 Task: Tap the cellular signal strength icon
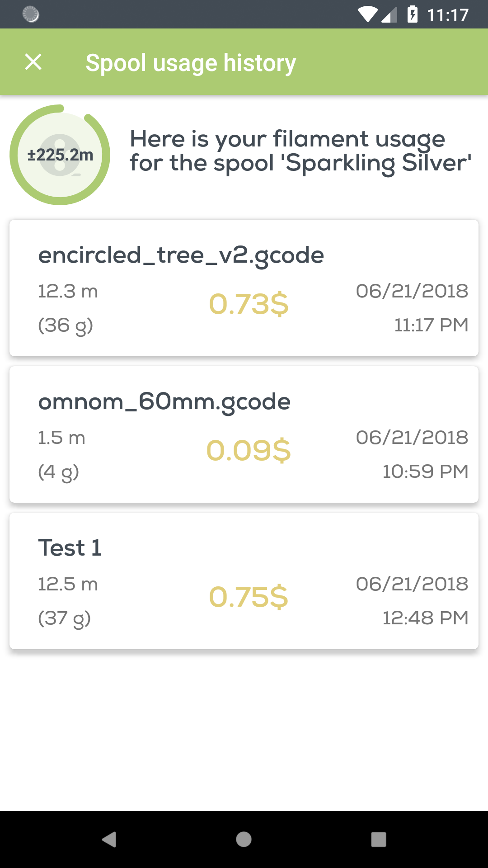tap(389, 14)
